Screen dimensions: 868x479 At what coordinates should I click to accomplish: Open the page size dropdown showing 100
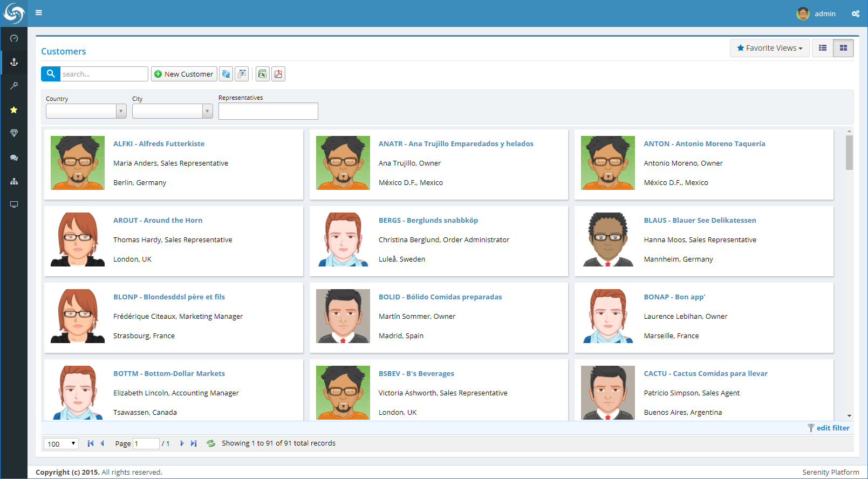click(61, 444)
